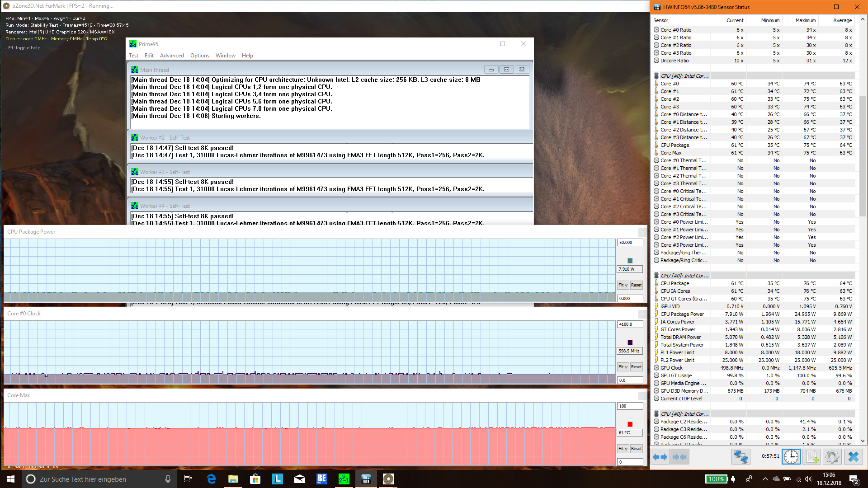Open Microsoft Edge from the taskbar
This screenshot has width=868, height=488.
point(211,479)
